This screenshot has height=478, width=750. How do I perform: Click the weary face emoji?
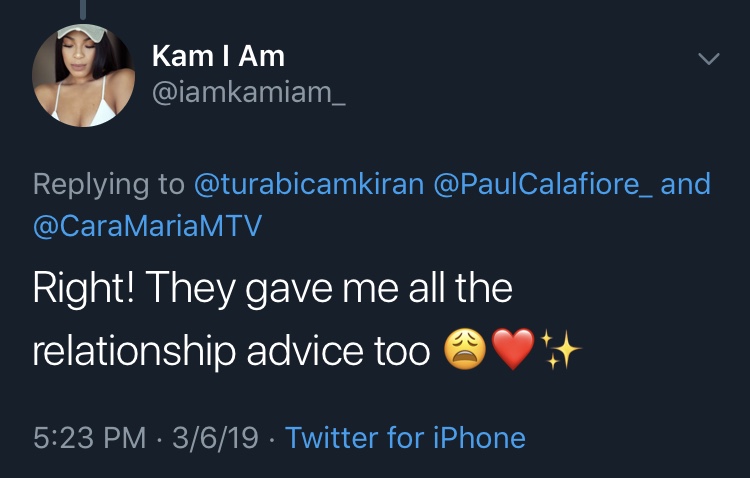tap(465, 349)
